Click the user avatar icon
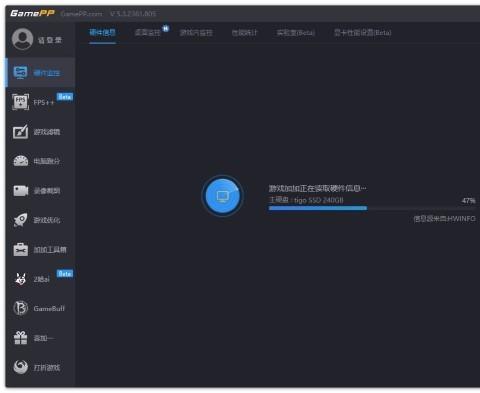This screenshot has width=480, height=393. pos(22,39)
